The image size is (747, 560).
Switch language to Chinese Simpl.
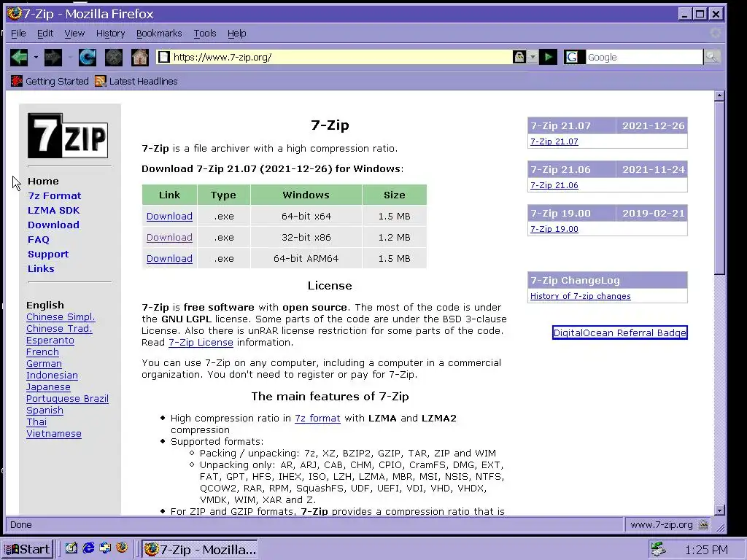(61, 317)
